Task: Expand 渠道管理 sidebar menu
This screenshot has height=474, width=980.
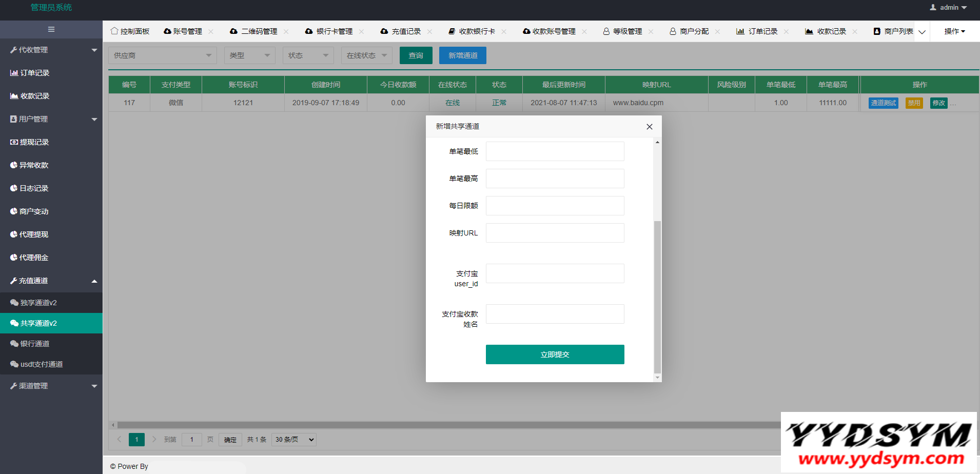Action: (x=51, y=386)
